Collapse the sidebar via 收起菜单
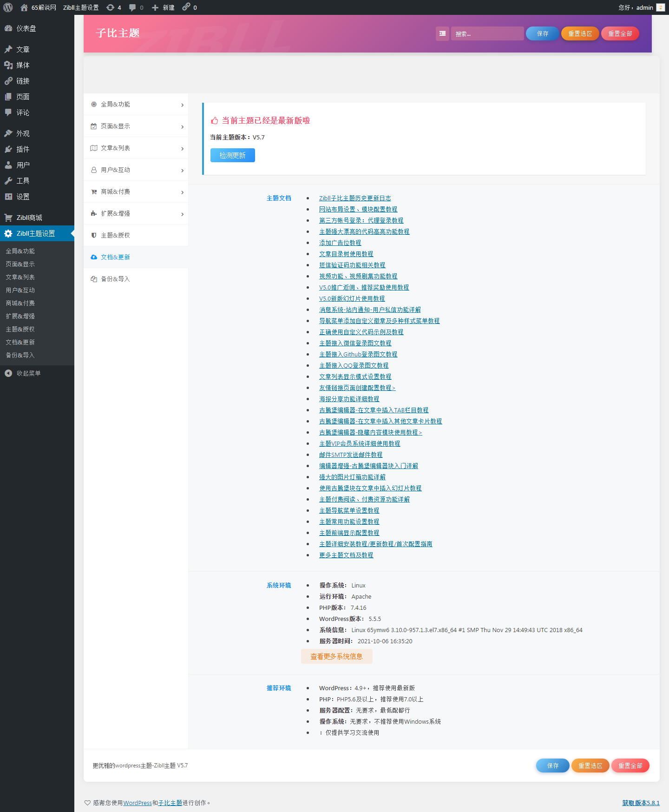Screen dimensions: 669x812 37,373
